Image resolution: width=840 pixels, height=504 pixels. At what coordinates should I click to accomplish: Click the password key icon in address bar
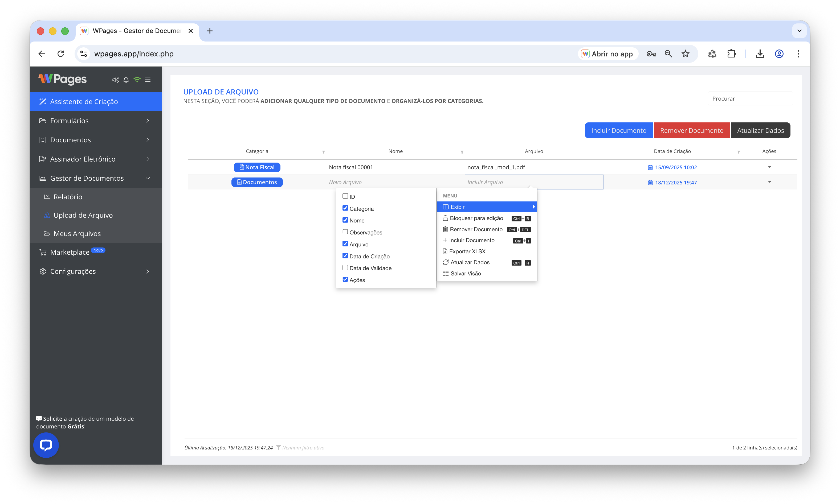click(x=651, y=54)
